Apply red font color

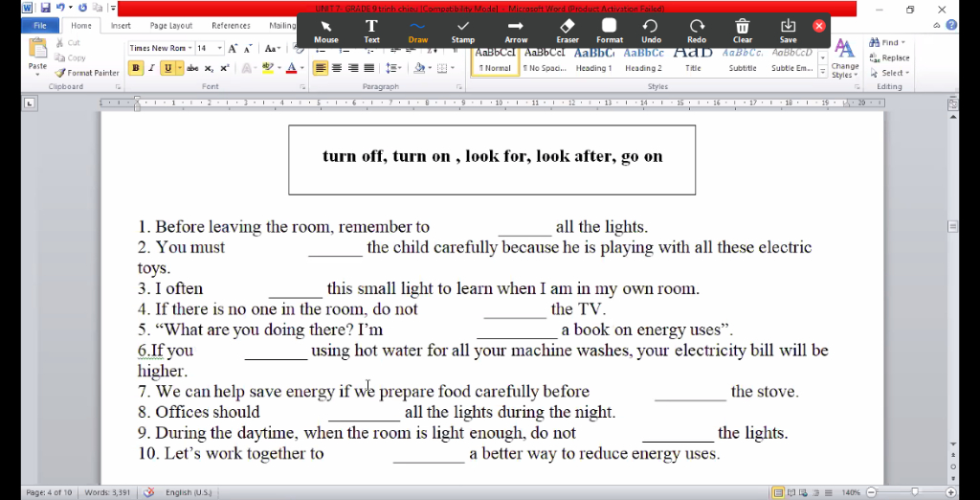[291, 68]
